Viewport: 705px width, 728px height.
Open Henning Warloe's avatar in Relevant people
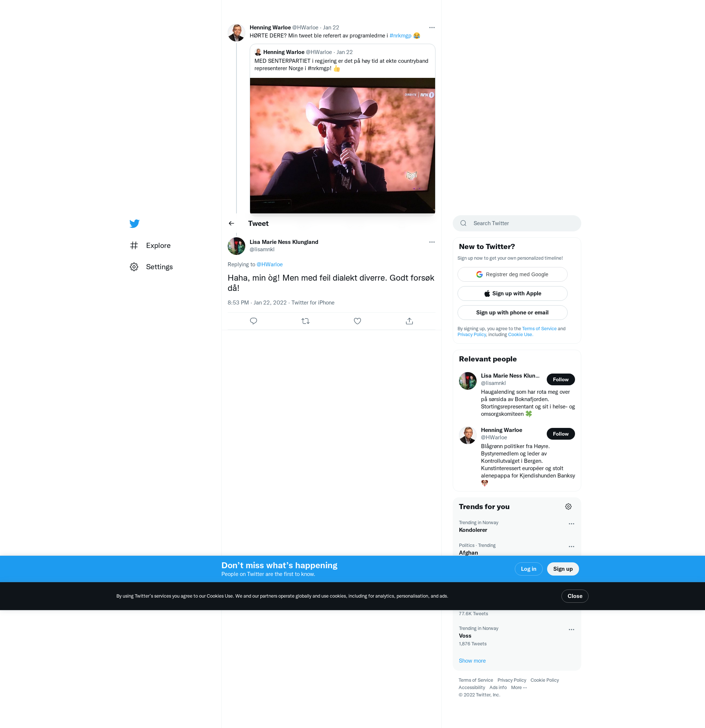[468, 435]
